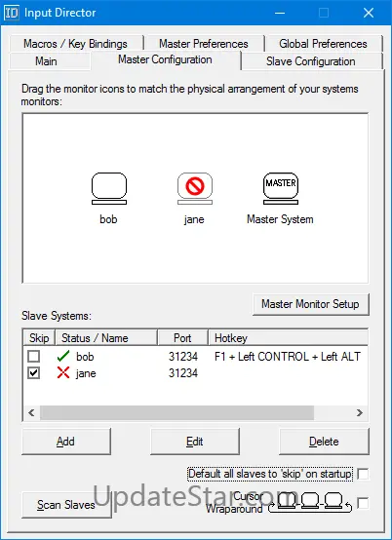Select the jane row name in slave list
This screenshot has width=392, height=540.
point(86,373)
